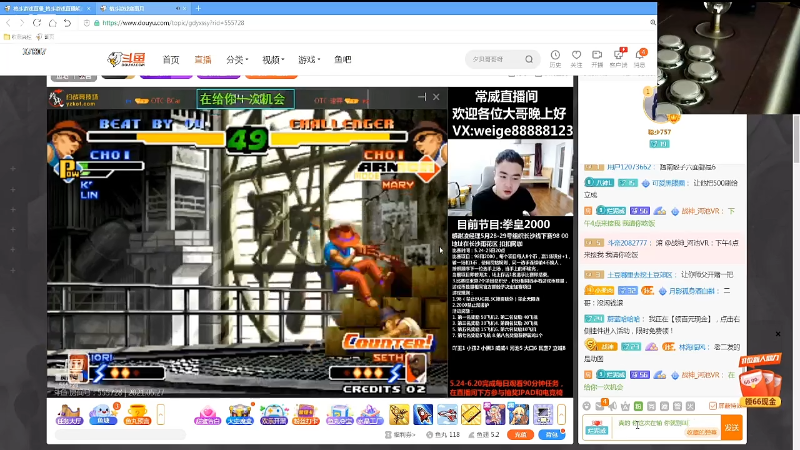Open the vouchers dropdown near fish ball count
800x450 pixels.
pyautogui.click(x=401, y=435)
